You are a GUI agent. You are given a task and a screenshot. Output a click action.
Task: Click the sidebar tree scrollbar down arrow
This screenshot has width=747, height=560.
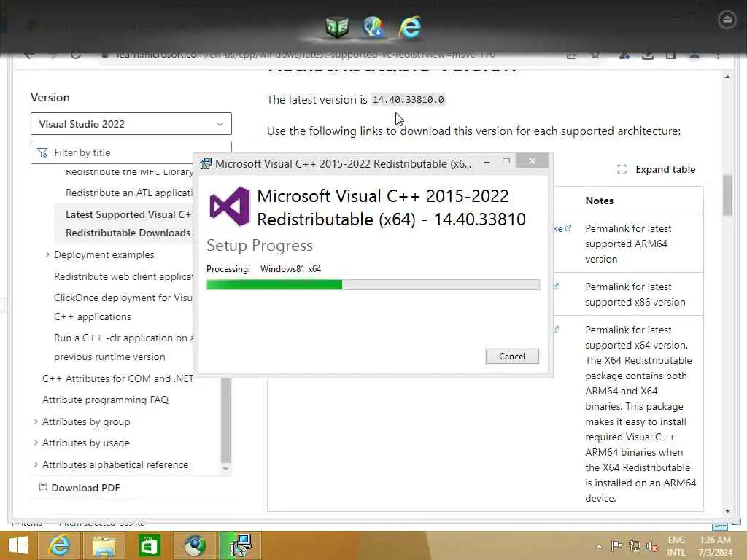[x=226, y=469]
